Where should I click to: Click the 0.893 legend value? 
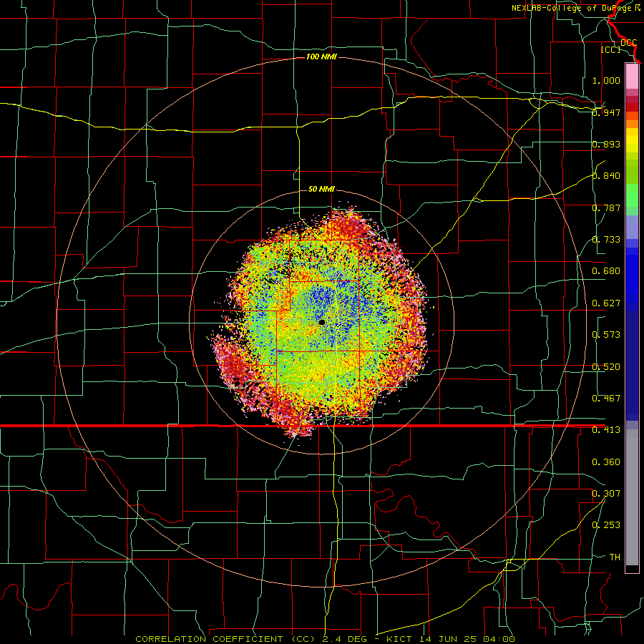(606, 144)
